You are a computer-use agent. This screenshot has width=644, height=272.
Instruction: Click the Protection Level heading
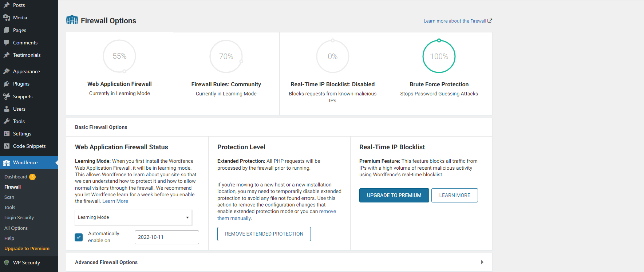point(241,147)
